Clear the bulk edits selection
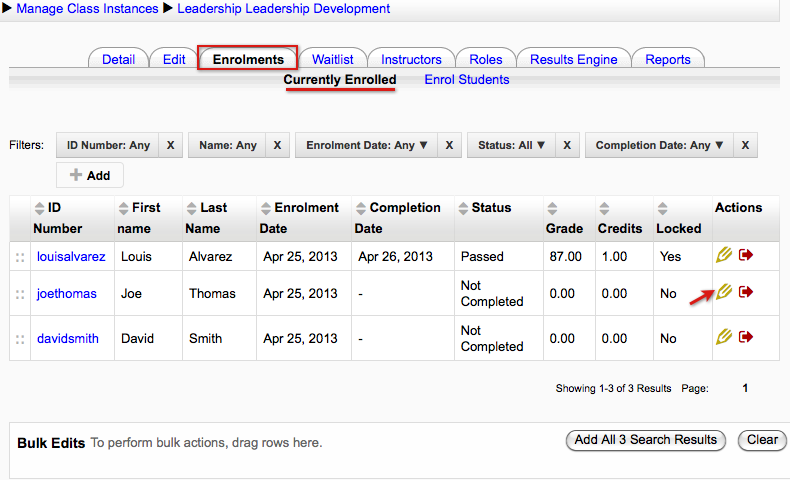Screen dimensions: 790x480 tap(762, 440)
